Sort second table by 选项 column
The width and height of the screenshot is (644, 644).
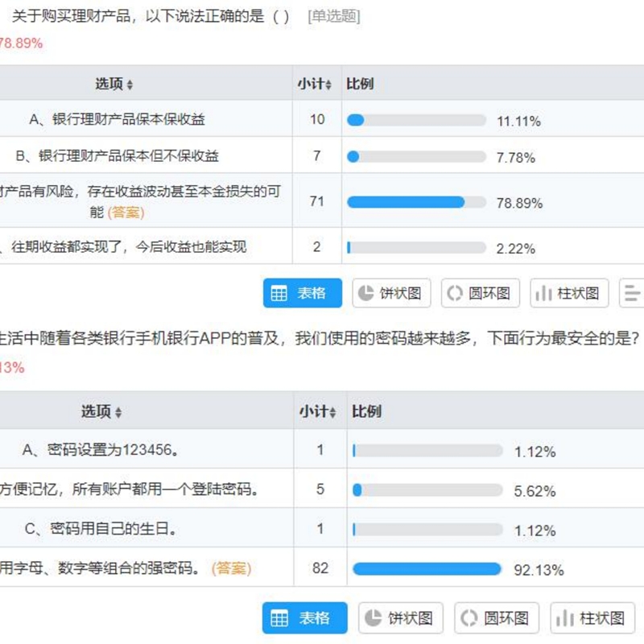[x=101, y=412]
